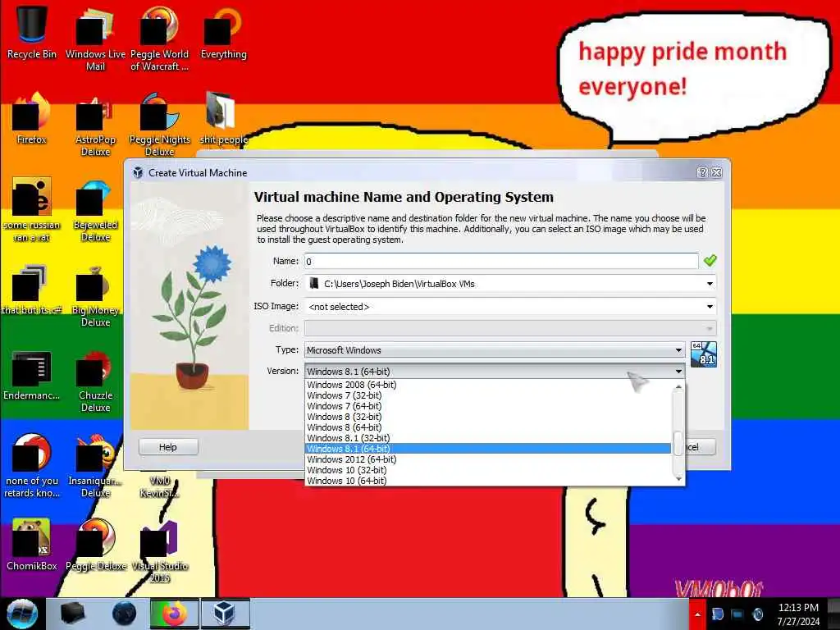The width and height of the screenshot is (840, 630).
Task: Choose Windows 8 (32-bit) version
Action: [x=488, y=417]
